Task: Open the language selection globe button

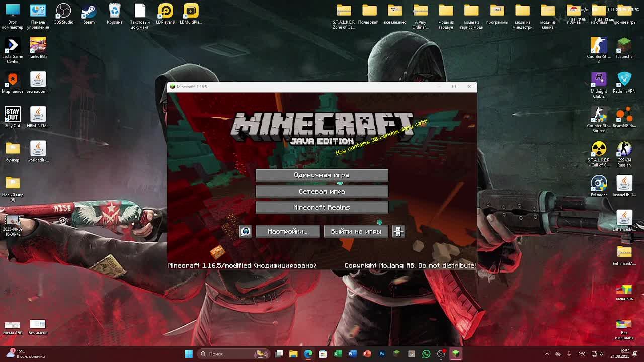Action: tap(246, 231)
